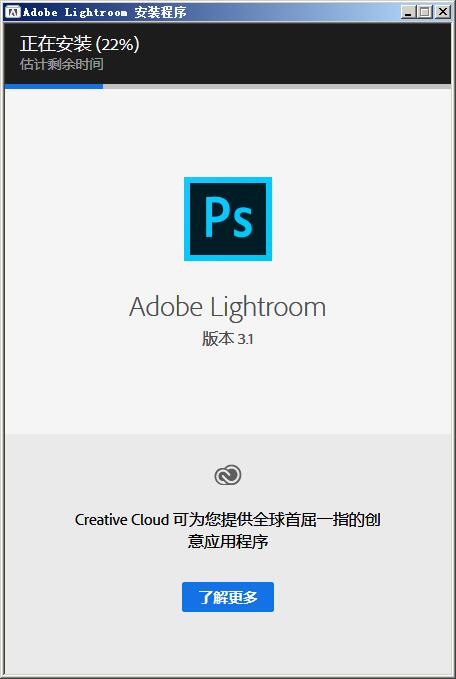Minimize the Adobe Lightroom installer window

[408, 12]
